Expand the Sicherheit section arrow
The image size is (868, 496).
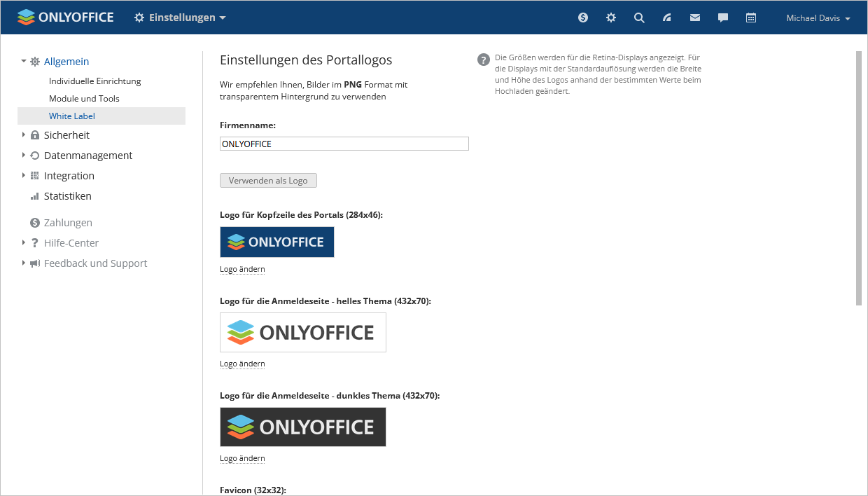23,135
